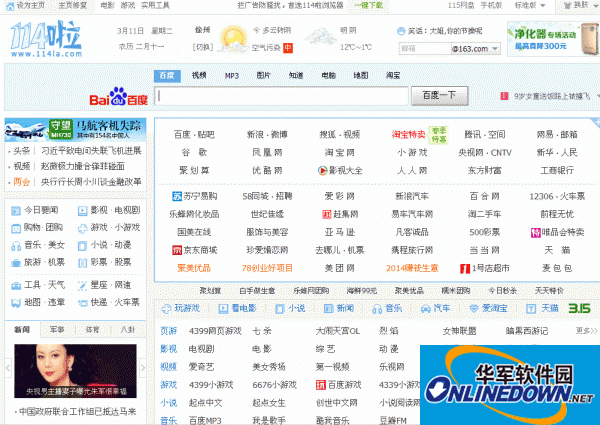Open the 马航客机失踪 banner image
600x425 pixels.
75,130
